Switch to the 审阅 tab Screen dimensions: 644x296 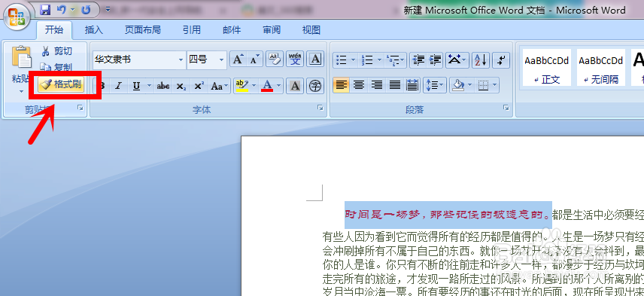(272, 30)
